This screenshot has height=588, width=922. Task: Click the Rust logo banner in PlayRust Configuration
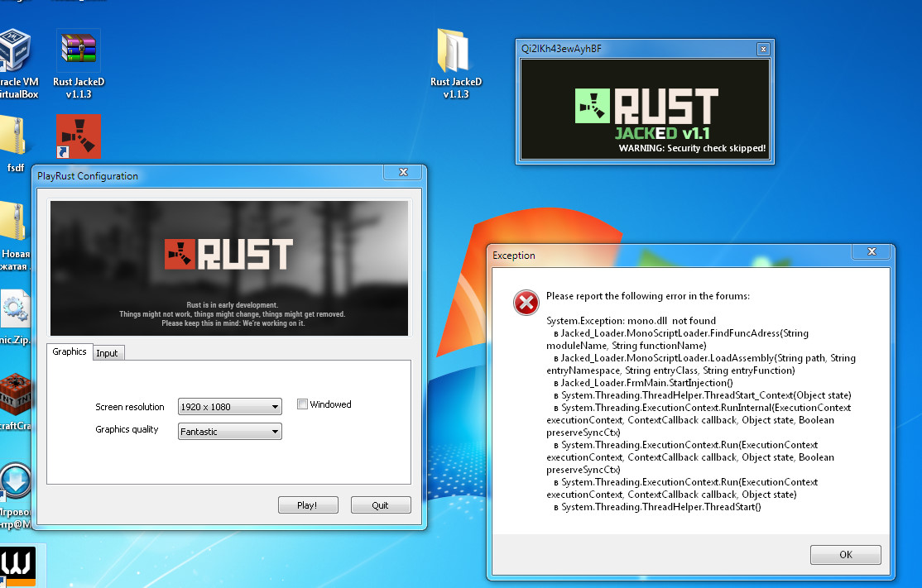[x=229, y=269]
